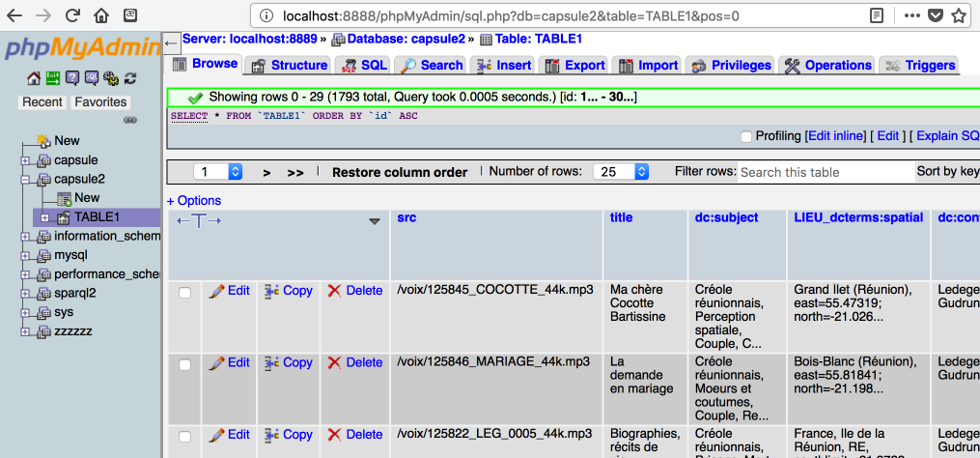Open the Privileges tab

[731, 65]
